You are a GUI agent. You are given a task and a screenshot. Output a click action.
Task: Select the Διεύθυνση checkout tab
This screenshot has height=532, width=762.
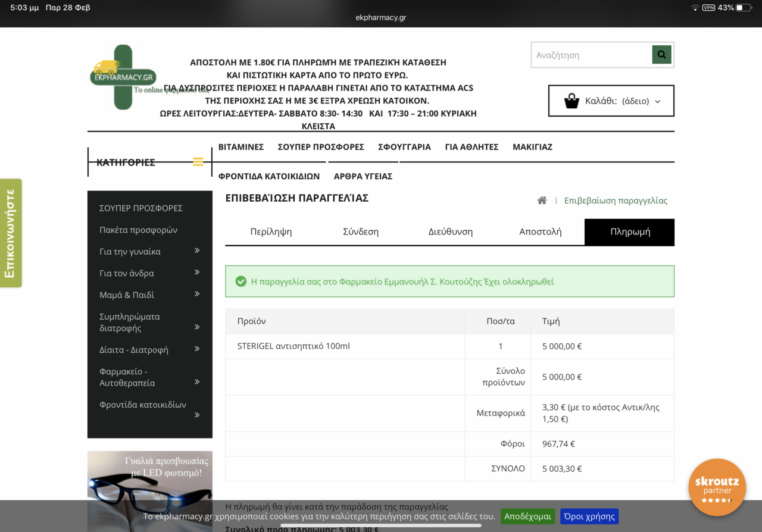(x=451, y=231)
